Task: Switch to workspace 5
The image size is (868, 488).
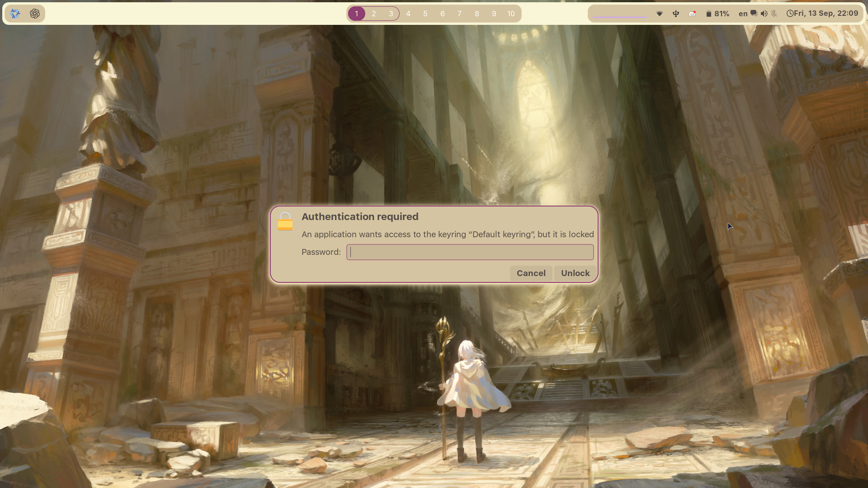Action: pos(425,14)
